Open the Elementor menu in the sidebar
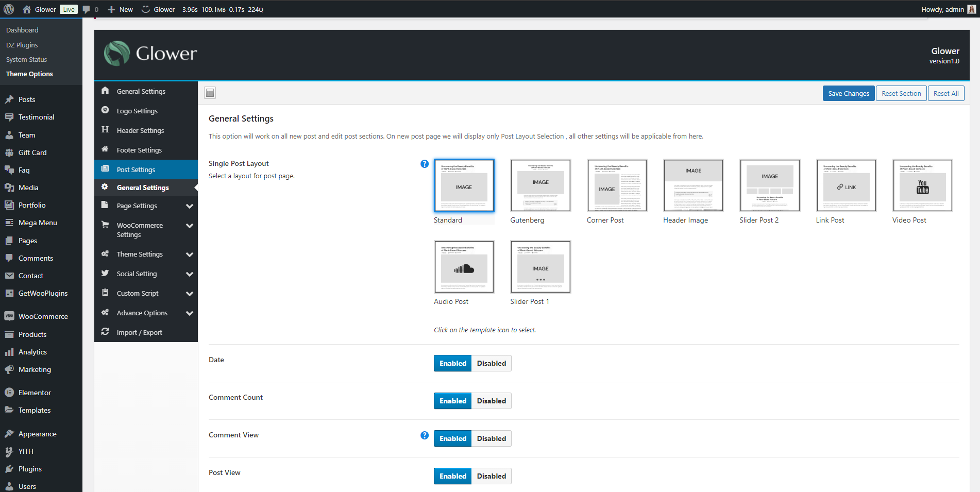 pyautogui.click(x=35, y=393)
